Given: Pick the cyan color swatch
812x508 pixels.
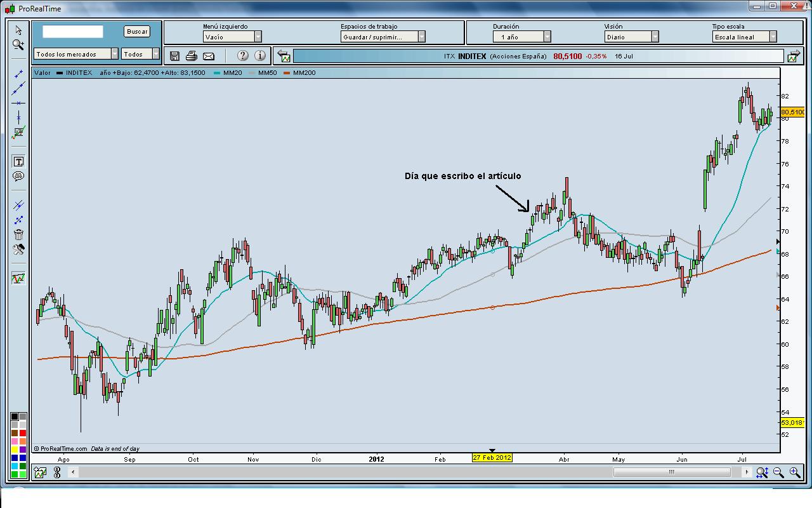Looking at the screenshot, I should pyautogui.click(x=15, y=466).
